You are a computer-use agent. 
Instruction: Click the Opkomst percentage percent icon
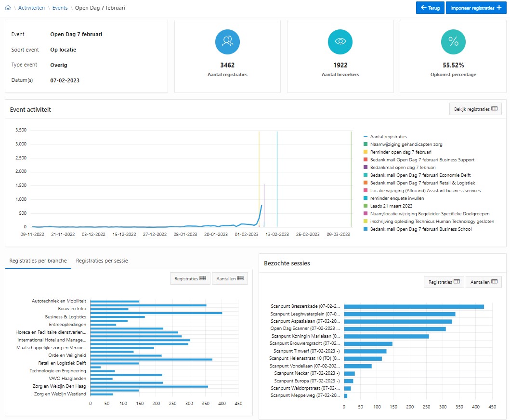click(453, 41)
